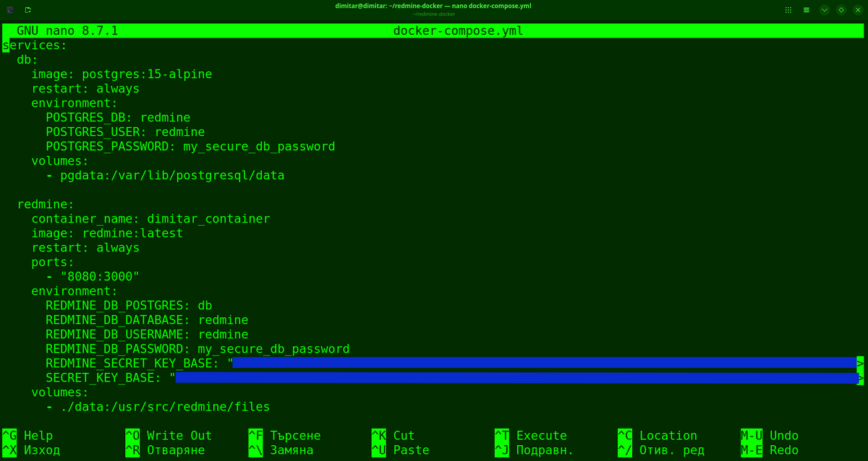Click the ^J Подравн. shortcut
Image resolution: width=868 pixels, height=461 pixels.
(x=535, y=450)
